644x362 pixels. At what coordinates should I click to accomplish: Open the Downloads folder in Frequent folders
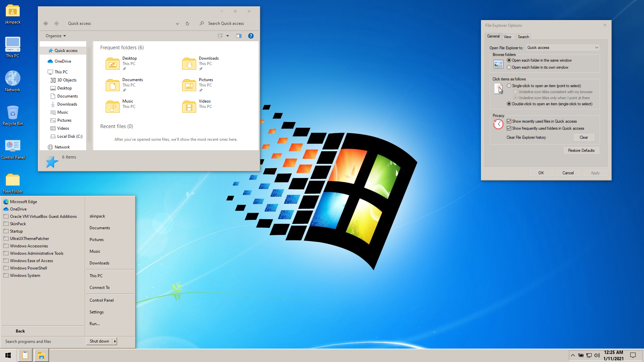(189, 63)
